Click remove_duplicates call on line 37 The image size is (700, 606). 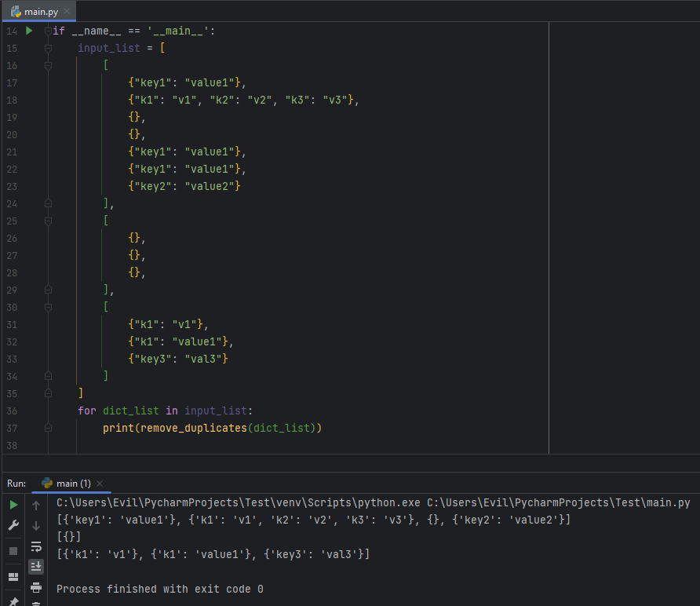pos(194,429)
